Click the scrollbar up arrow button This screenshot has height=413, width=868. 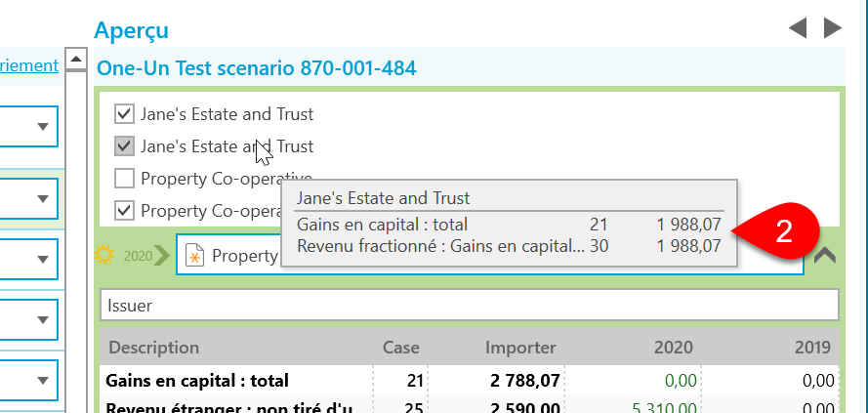(76, 59)
